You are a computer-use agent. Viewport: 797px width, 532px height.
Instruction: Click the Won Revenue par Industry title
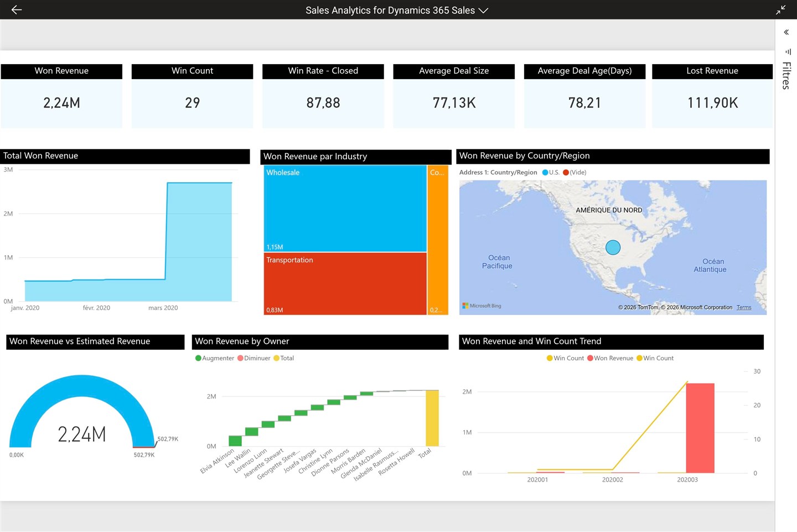coord(315,157)
